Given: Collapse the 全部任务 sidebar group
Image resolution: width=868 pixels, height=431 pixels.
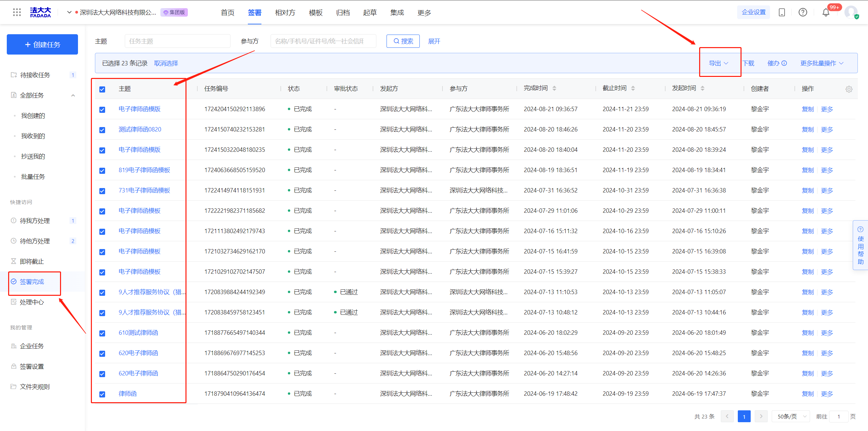Looking at the screenshot, I should pos(73,95).
